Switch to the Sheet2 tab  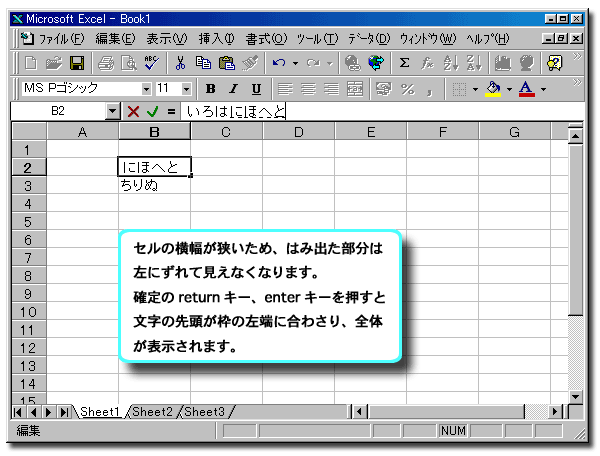(152, 412)
